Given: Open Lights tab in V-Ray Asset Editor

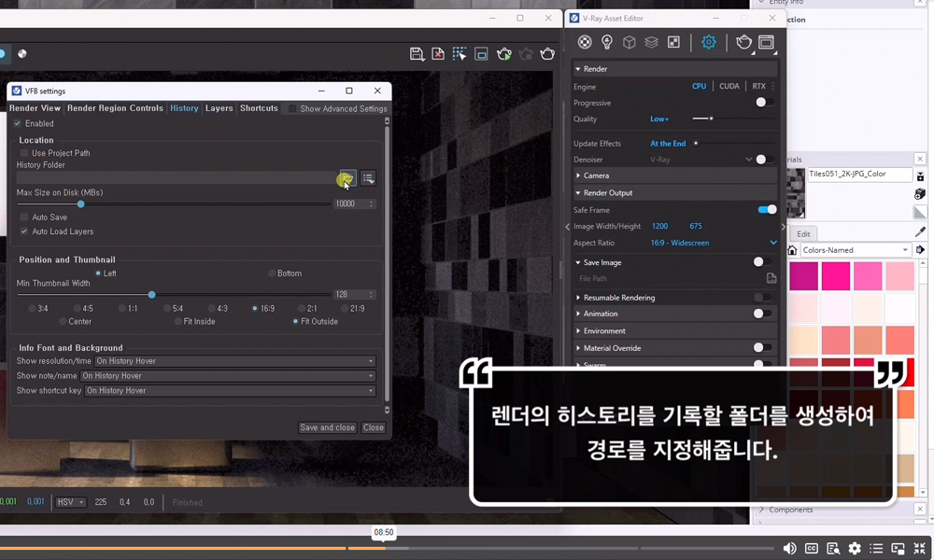Looking at the screenshot, I should point(607,42).
